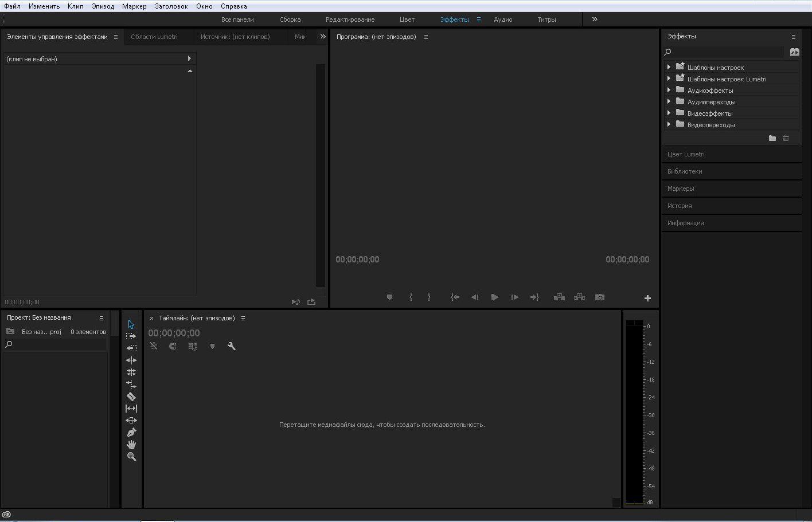
Task: Activate the Zoom magnifier tool
Action: click(131, 457)
